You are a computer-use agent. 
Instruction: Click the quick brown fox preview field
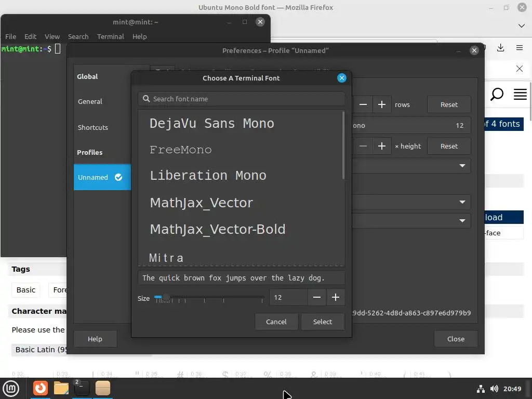coord(242,278)
